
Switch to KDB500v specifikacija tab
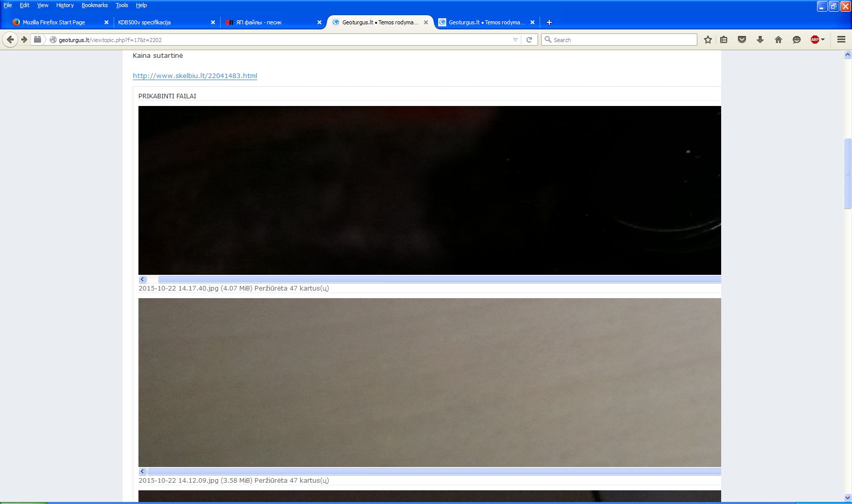[x=160, y=22]
